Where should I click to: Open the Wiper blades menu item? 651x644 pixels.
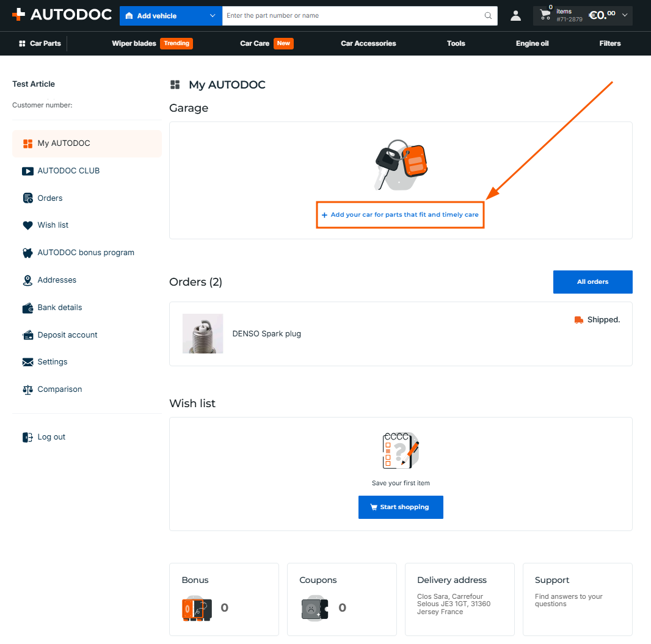134,43
